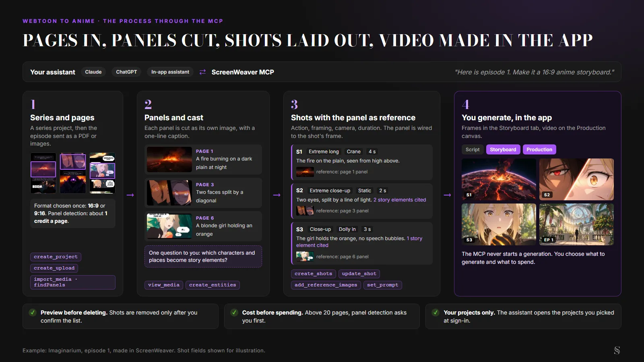This screenshot has height=362, width=644.
Task: Open the Script tab
Action: (473, 150)
